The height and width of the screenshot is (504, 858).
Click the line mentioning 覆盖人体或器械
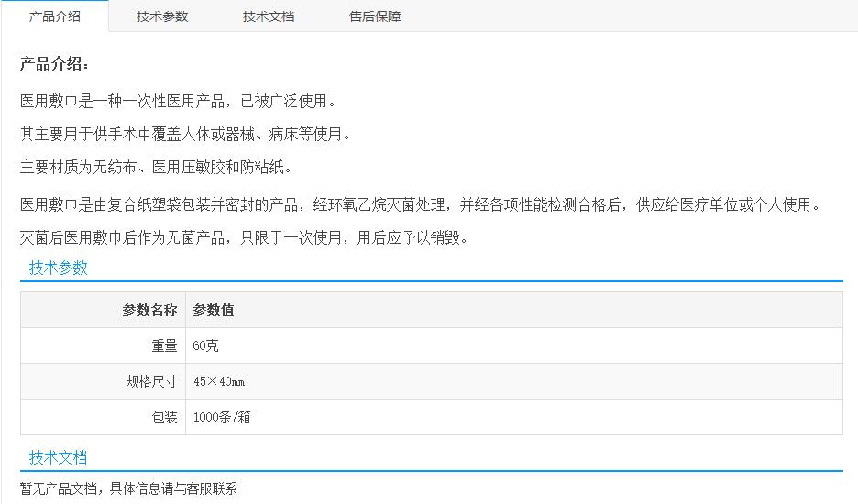[186, 135]
